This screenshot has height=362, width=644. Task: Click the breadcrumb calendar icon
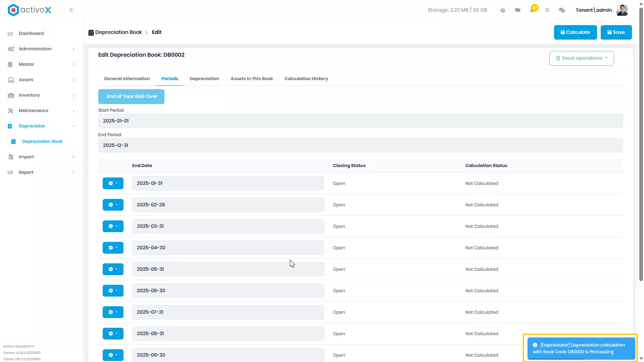click(91, 33)
